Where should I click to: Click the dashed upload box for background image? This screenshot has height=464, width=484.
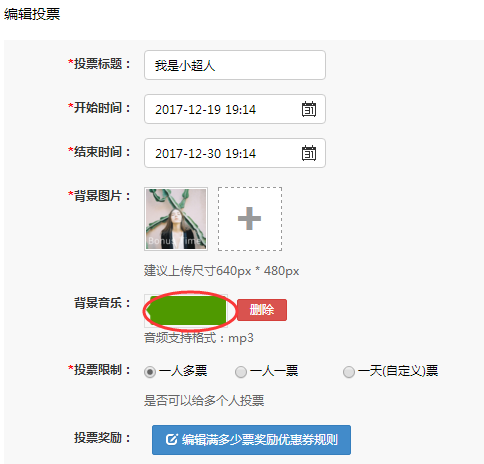point(250,219)
